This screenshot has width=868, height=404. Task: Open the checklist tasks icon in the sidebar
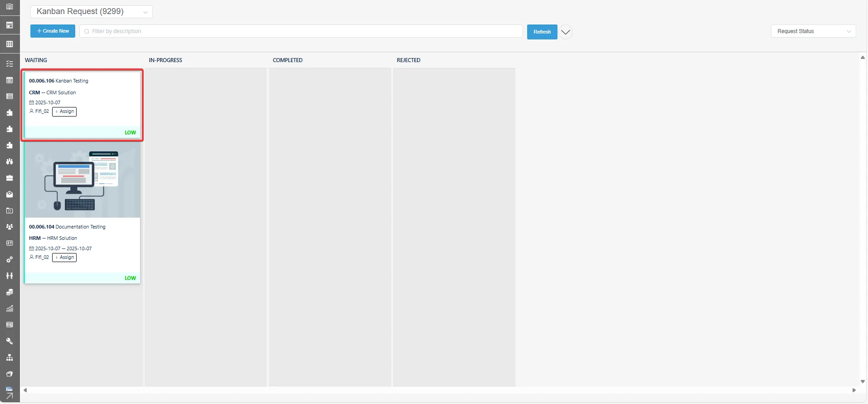pos(10,64)
